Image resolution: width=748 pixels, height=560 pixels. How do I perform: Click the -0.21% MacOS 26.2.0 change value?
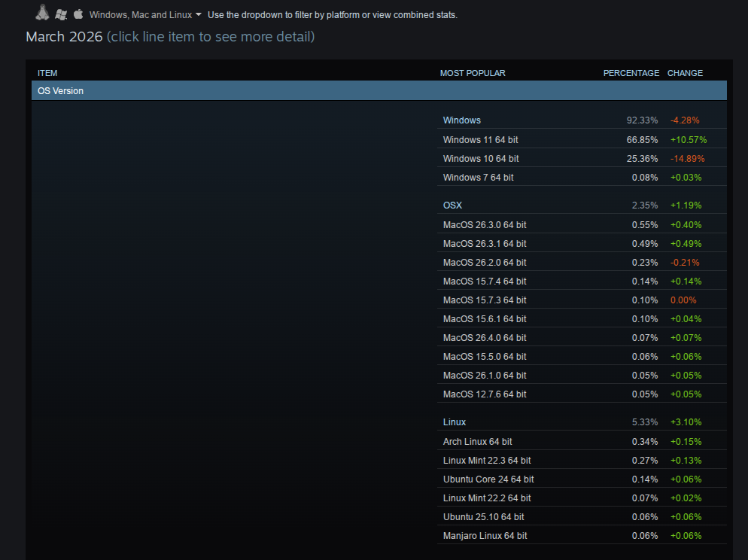(685, 263)
